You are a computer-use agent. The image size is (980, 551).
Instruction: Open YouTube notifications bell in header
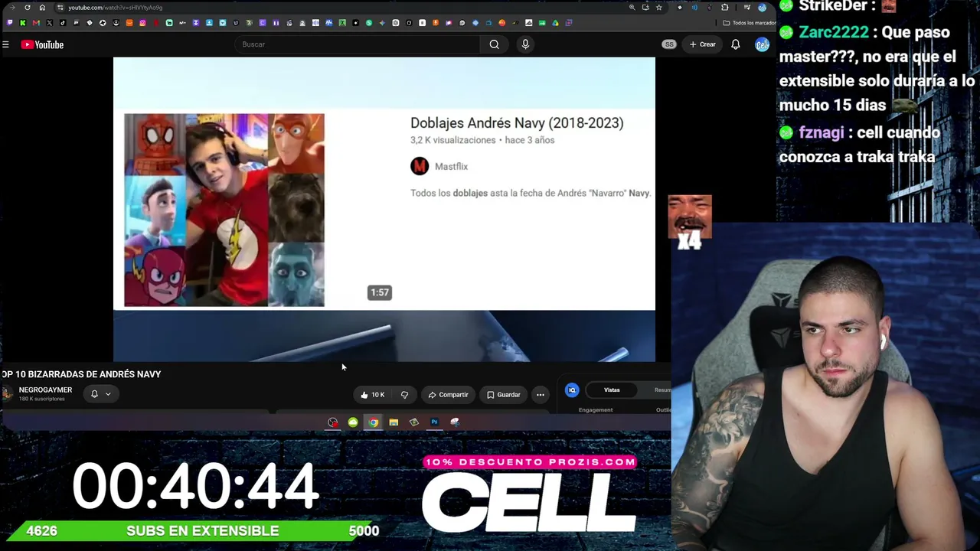coord(735,44)
